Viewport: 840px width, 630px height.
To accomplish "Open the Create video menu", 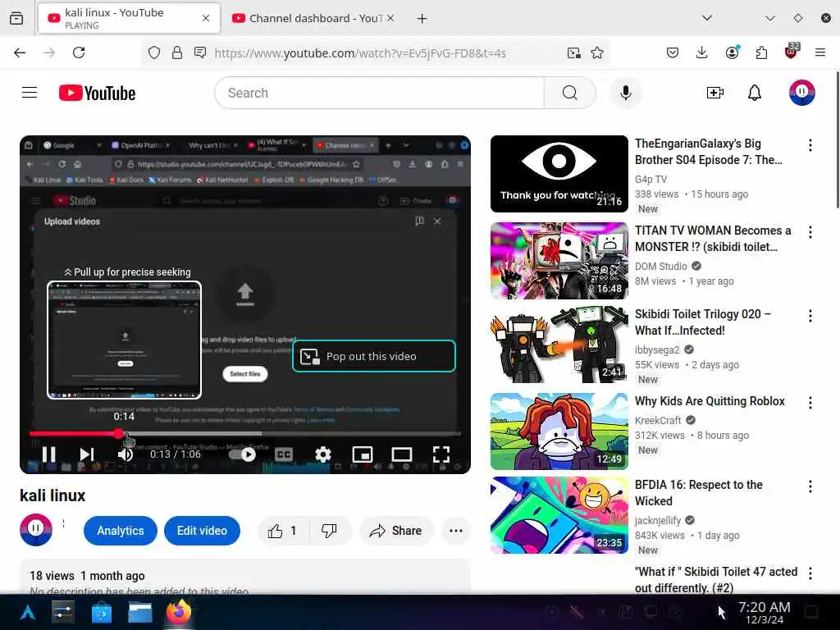I will click(x=715, y=93).
